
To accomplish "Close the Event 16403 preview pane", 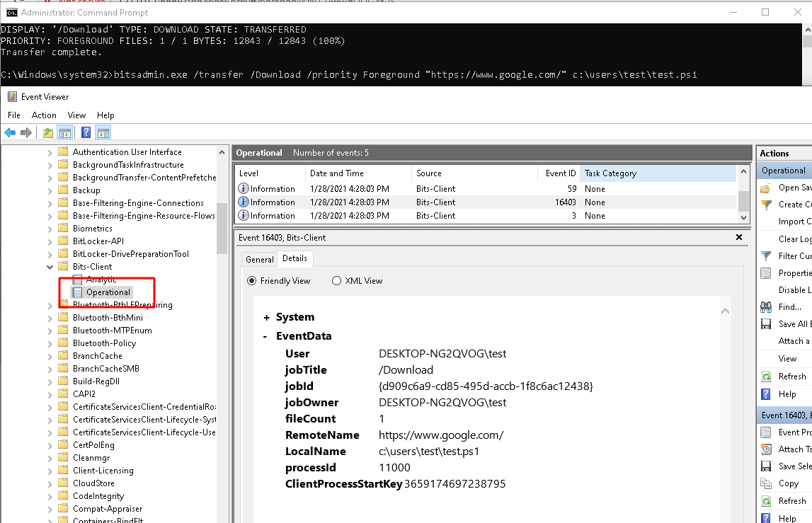I will (x=739, y=238).
